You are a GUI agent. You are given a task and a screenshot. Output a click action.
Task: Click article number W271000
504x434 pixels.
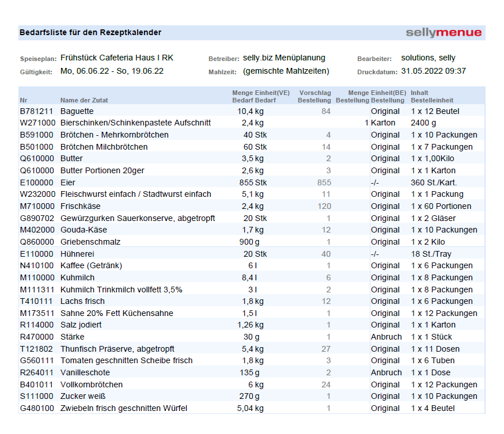(x=37, y=123)
